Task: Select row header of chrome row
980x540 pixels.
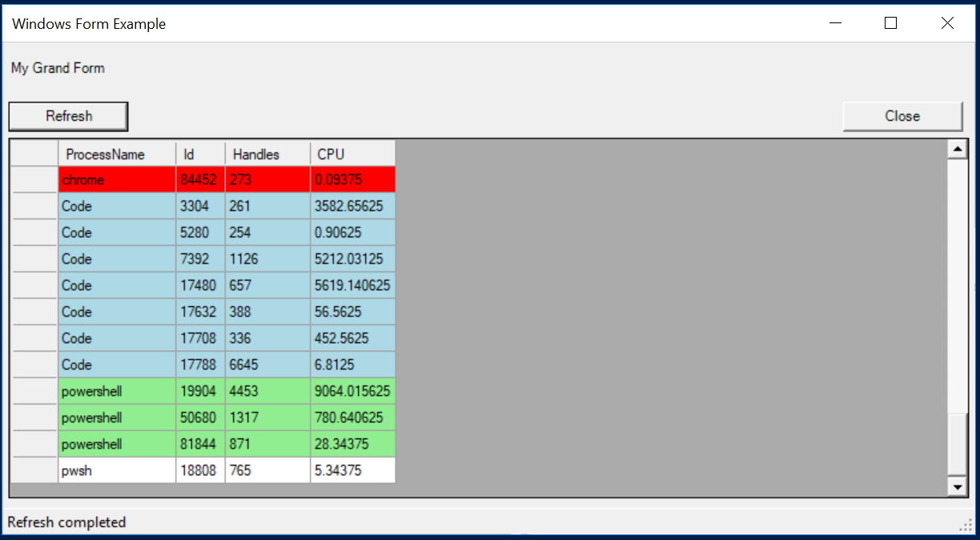Action: click(34, 180)
